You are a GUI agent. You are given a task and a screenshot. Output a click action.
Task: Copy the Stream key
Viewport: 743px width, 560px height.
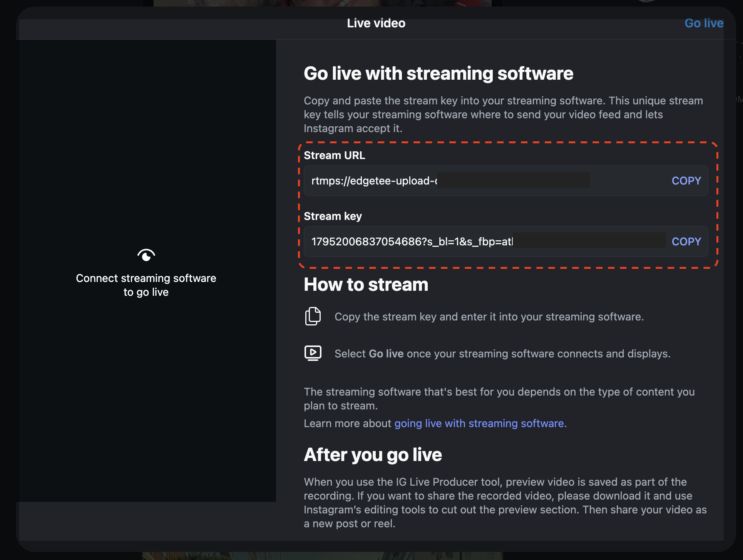click(686, 241)
